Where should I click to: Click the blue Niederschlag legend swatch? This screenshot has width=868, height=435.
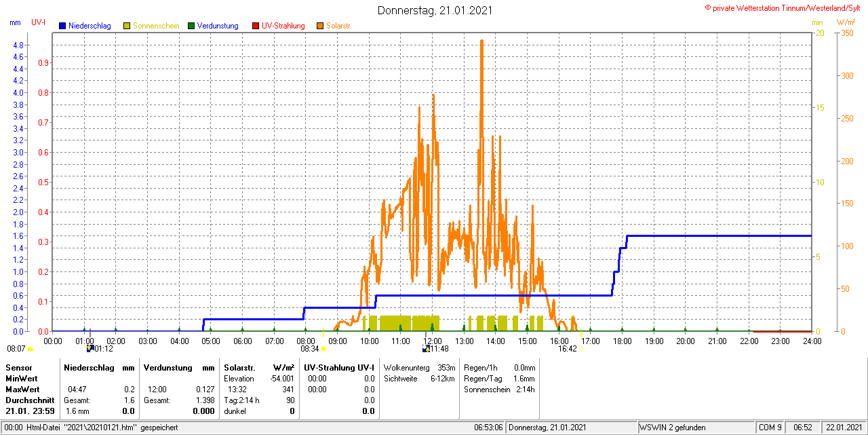[x=62, y=26]
